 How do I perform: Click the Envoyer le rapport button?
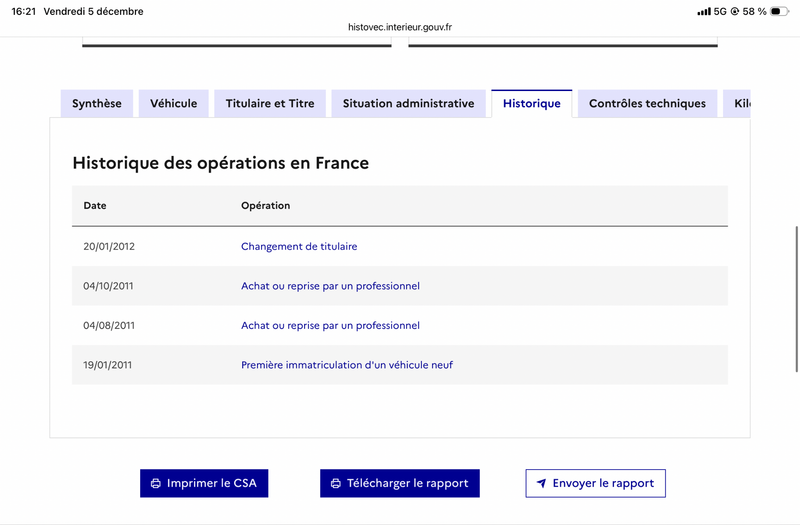[595, 483]
